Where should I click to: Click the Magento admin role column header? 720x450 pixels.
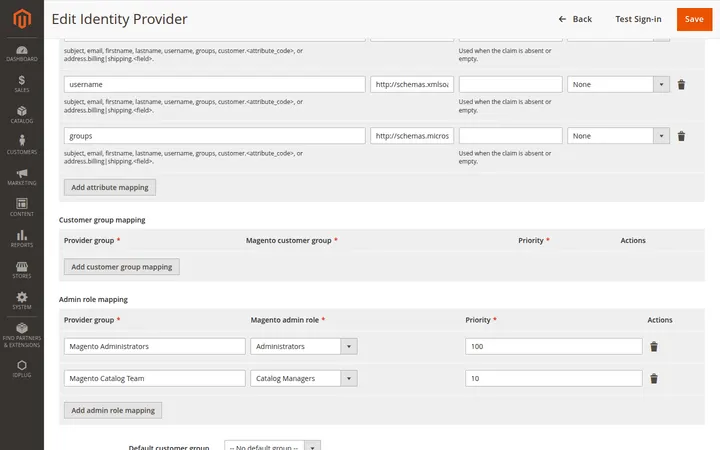285,320
